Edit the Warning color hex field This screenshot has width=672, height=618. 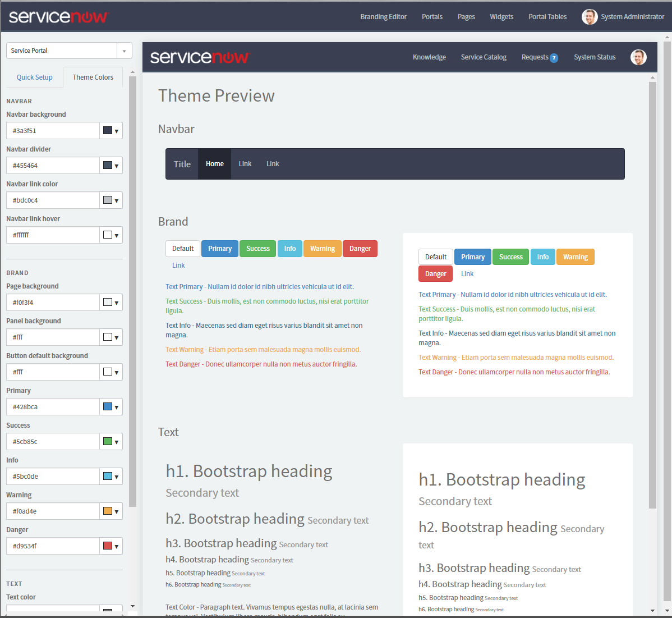[53, 511]
